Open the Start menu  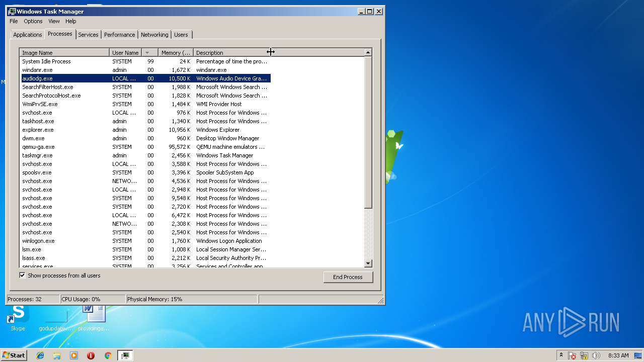[14, 355]
